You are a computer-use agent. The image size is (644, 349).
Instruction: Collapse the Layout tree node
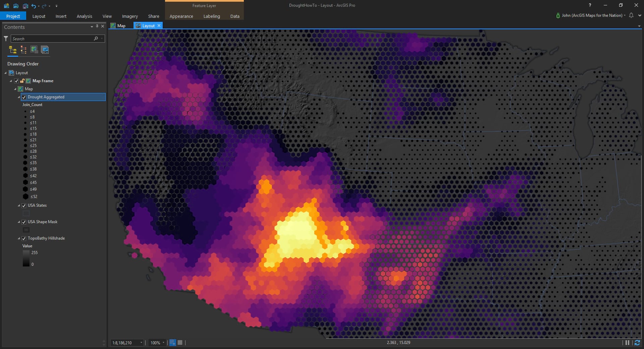pyautogui.click(x=5, y=73)
